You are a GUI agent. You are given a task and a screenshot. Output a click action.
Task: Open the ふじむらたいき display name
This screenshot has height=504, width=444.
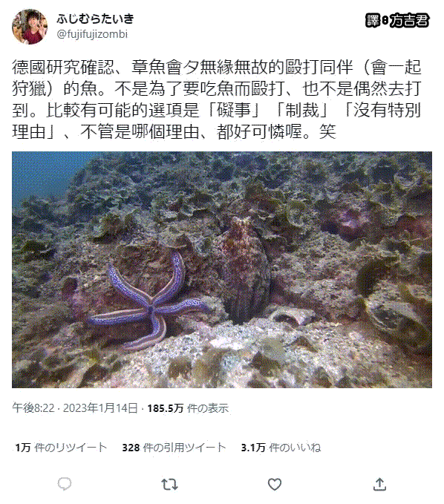[95, 19]
